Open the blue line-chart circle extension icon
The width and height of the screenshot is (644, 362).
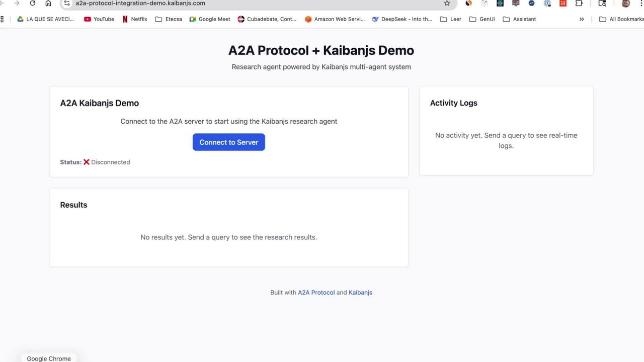pyautogui.click(x=532, y=3)
